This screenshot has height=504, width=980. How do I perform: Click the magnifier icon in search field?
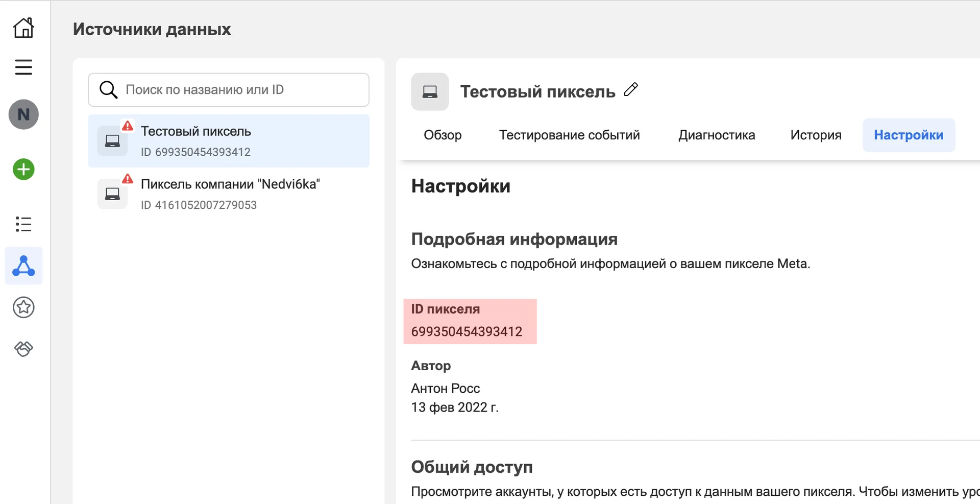108,90
